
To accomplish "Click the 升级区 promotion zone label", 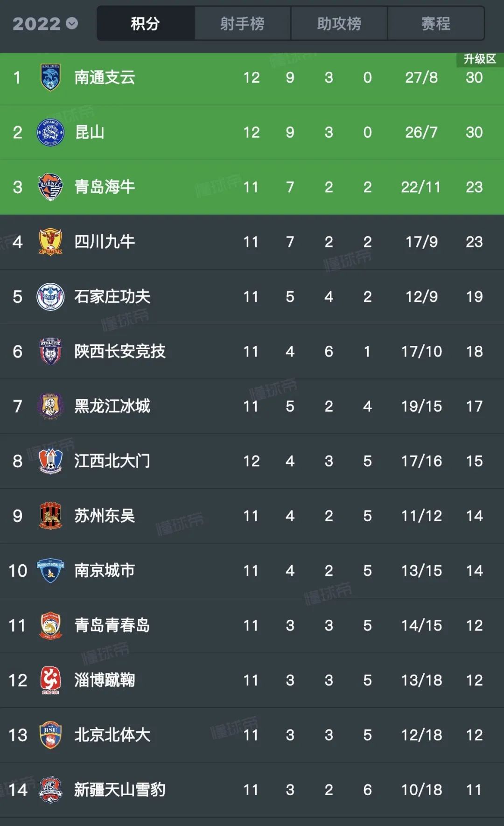I will pos(480,59).
